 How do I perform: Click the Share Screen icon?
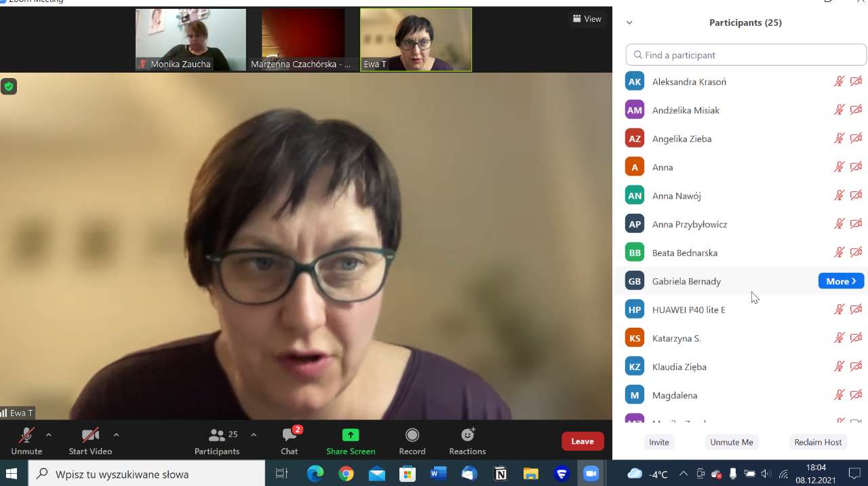[351, 435]
